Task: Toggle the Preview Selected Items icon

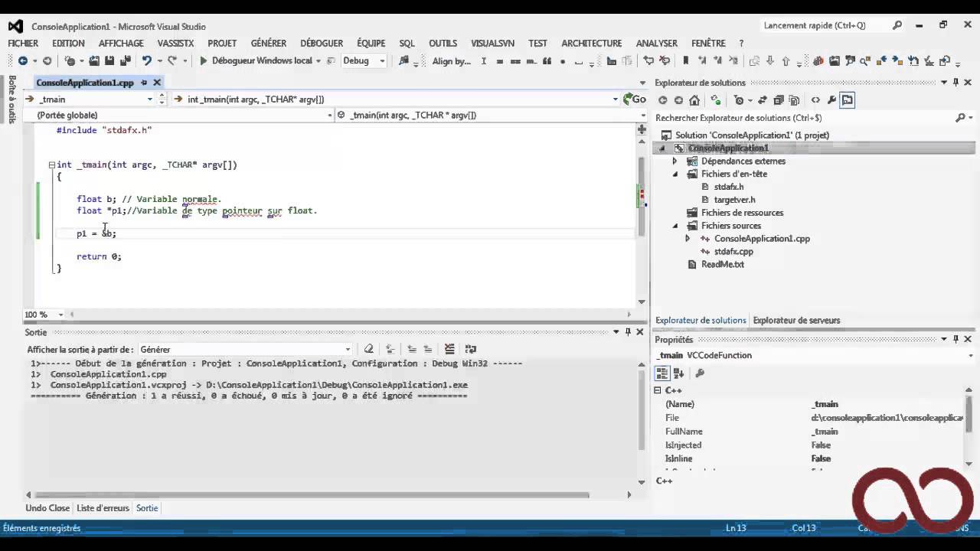Action: tap(848, 100)
